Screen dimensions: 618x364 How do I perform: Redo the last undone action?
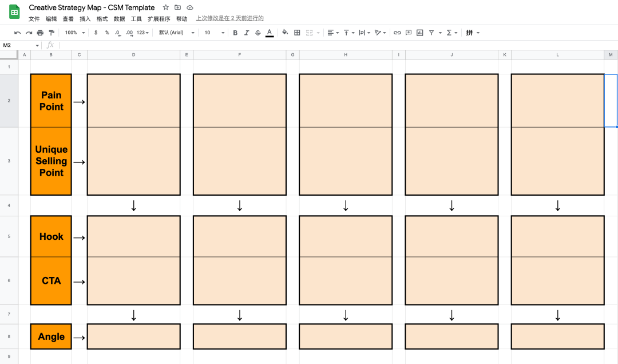(x=29, y=33)
